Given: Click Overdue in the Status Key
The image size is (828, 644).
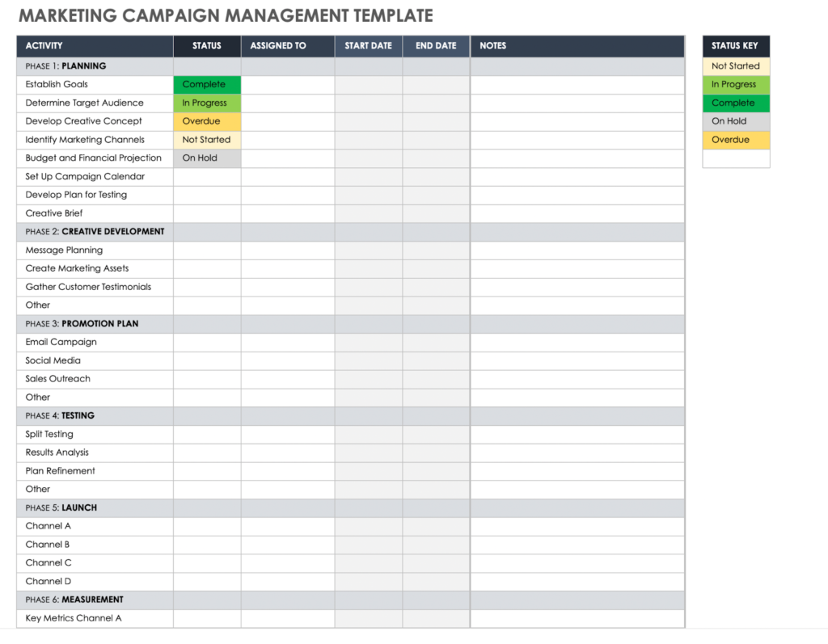Looking at the screenshot, I should [x=736, y=140].
